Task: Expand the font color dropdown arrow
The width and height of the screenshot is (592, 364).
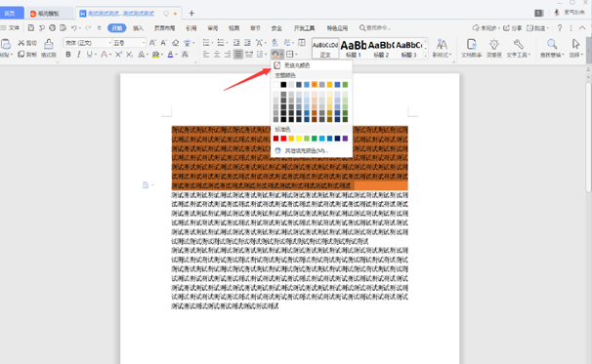Action: coord(177,55)
